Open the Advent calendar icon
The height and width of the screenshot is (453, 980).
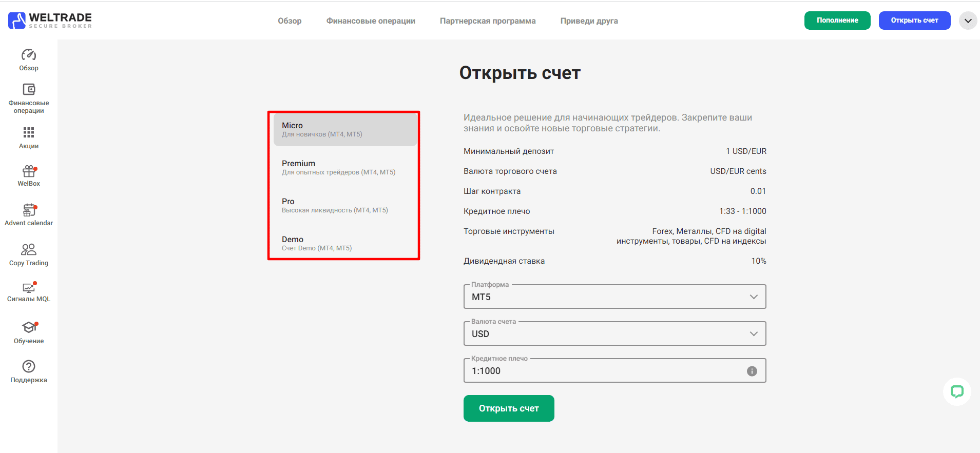coord(29,210)
